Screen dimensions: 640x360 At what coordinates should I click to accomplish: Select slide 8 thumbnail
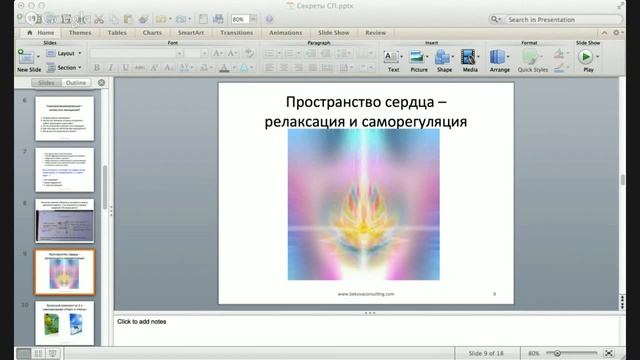pyautogui.click(x=64, y=221)
